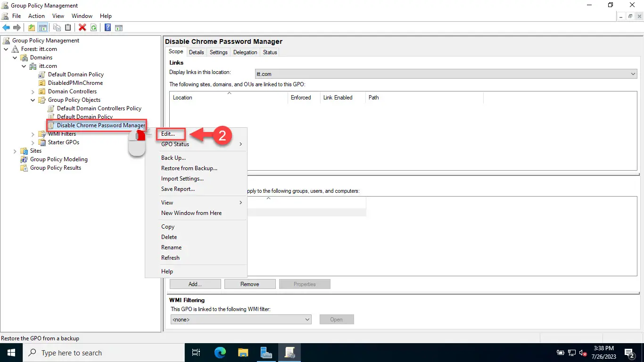Expand the Starter GPOs node

click(33, 142)
